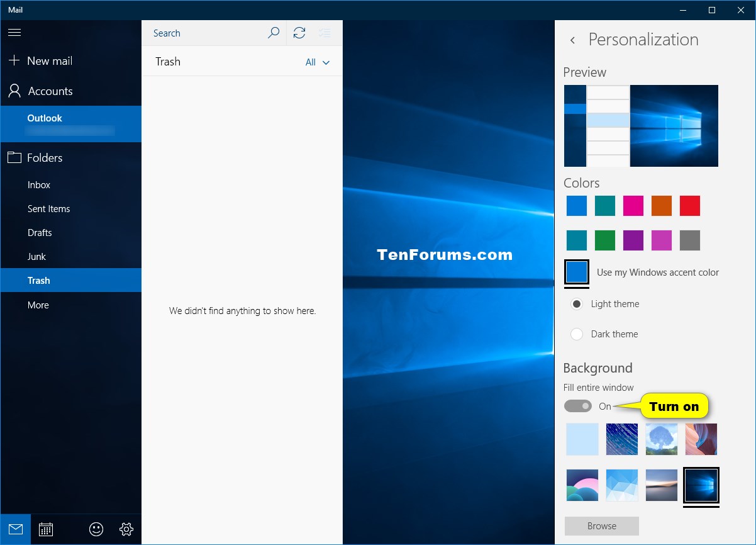Image resolution: width=756 pixels, height=545 pixels.
Task: Open the Calendar app icon
Action: [46, 529]
